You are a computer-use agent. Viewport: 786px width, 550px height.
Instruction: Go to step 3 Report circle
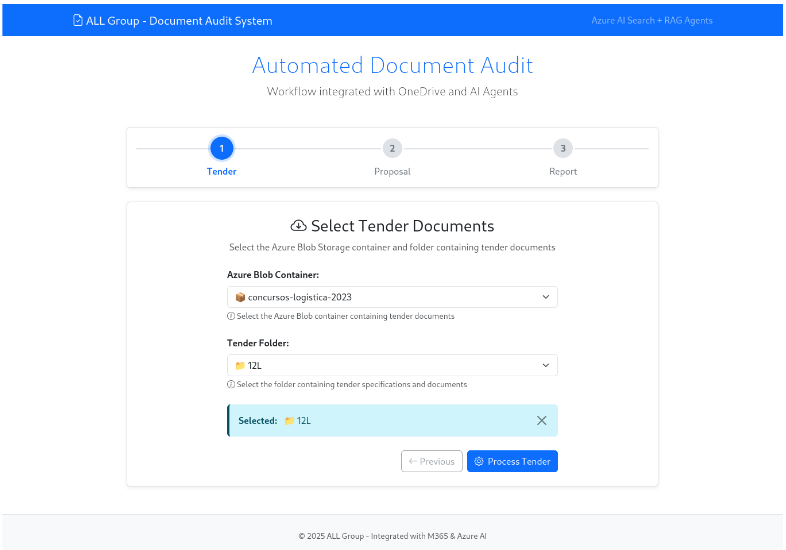click(x=563, y=148)
